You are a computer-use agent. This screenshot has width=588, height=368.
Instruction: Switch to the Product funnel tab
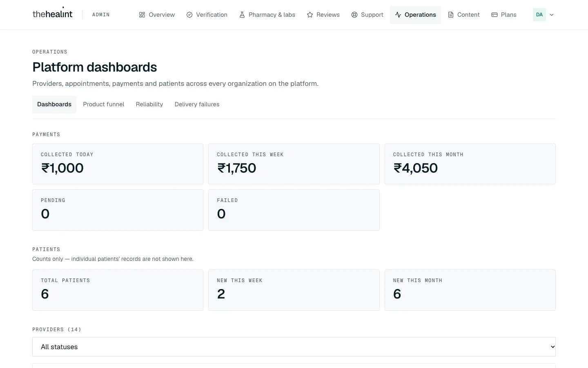tap(104, 104)
